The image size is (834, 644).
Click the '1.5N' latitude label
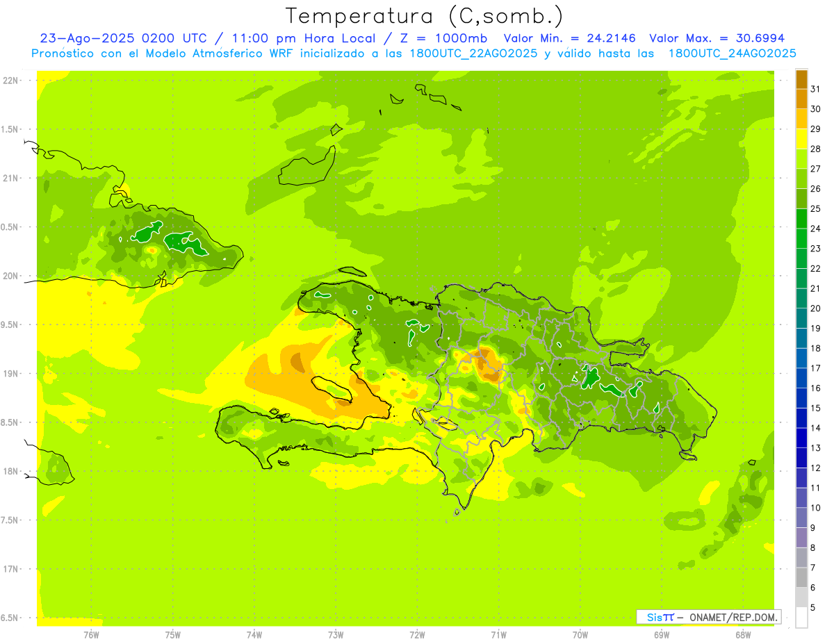[10, 129]
